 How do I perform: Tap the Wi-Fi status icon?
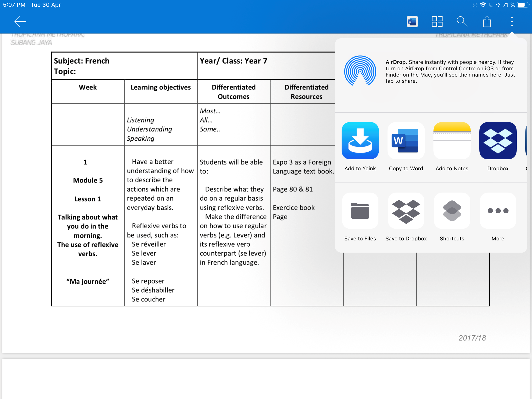pos(483,5)
